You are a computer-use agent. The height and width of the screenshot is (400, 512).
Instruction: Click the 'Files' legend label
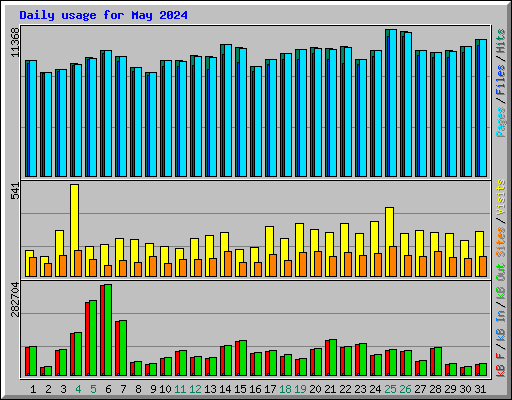[501, 80]
